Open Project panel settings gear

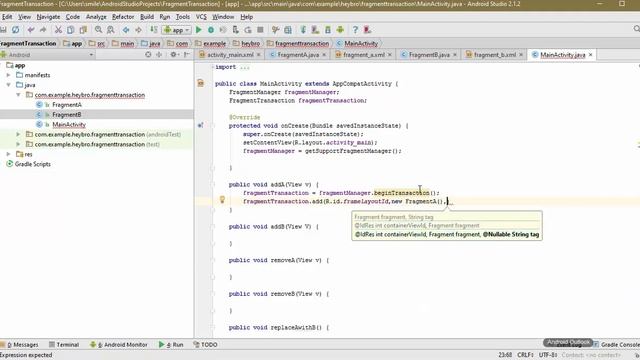(174, 54)
